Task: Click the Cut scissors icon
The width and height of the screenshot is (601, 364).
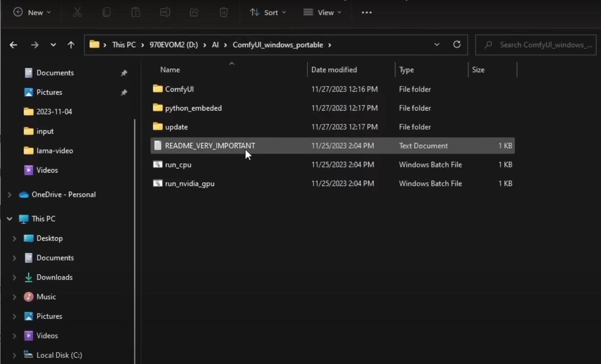Action: (x=77, y=12)
